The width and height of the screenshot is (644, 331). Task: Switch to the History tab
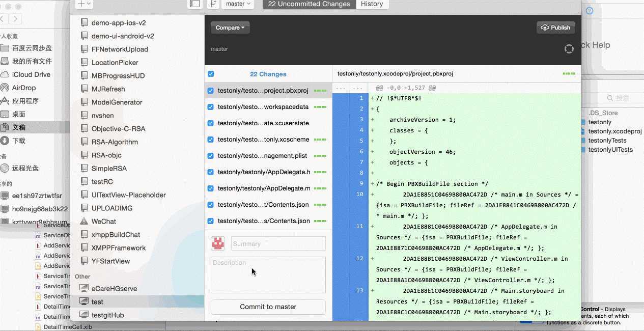point(372,4)
